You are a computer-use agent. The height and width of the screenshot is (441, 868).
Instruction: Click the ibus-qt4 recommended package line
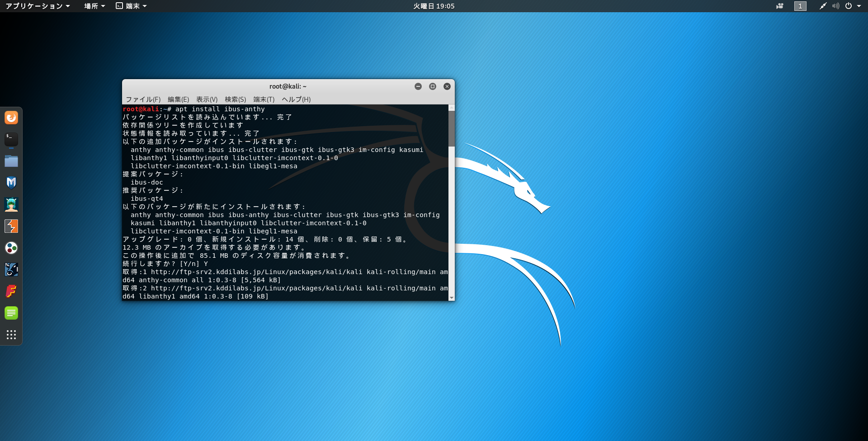147,199
